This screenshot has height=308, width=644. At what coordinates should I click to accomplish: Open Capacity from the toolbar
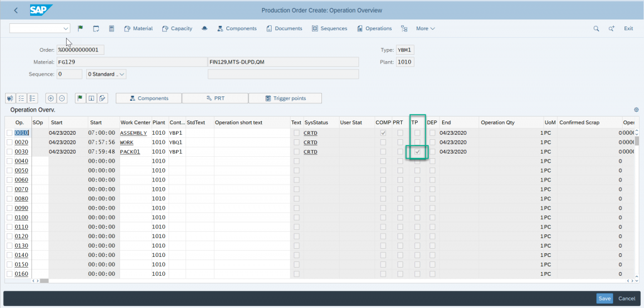tap(177, 28)
